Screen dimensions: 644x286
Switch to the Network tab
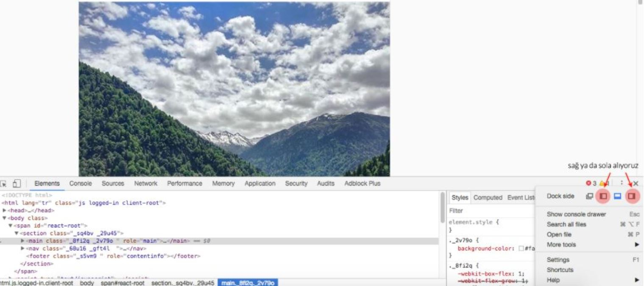145,183
